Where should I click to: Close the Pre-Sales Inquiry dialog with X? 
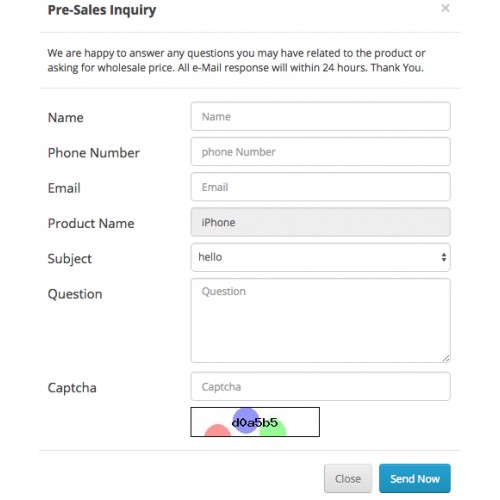445,8
